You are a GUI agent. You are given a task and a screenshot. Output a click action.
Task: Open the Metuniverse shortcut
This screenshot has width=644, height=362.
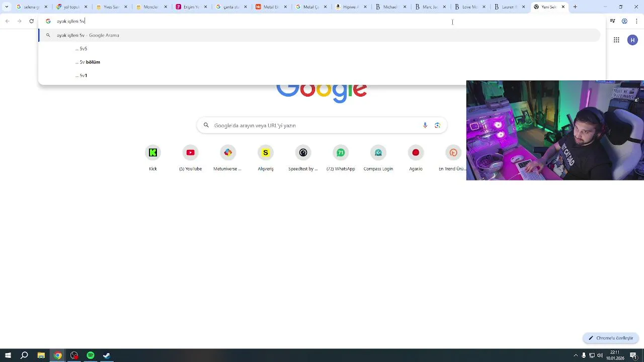228,158
